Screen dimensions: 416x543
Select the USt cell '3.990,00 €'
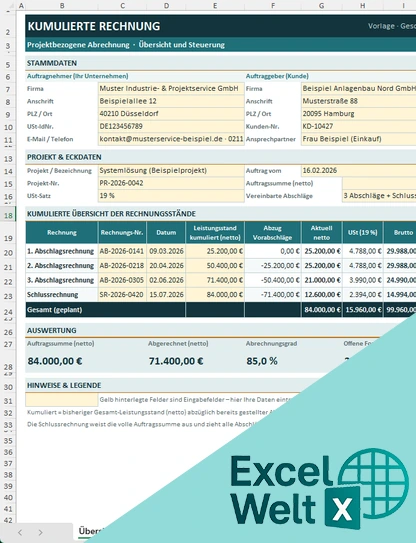(363, 280)
